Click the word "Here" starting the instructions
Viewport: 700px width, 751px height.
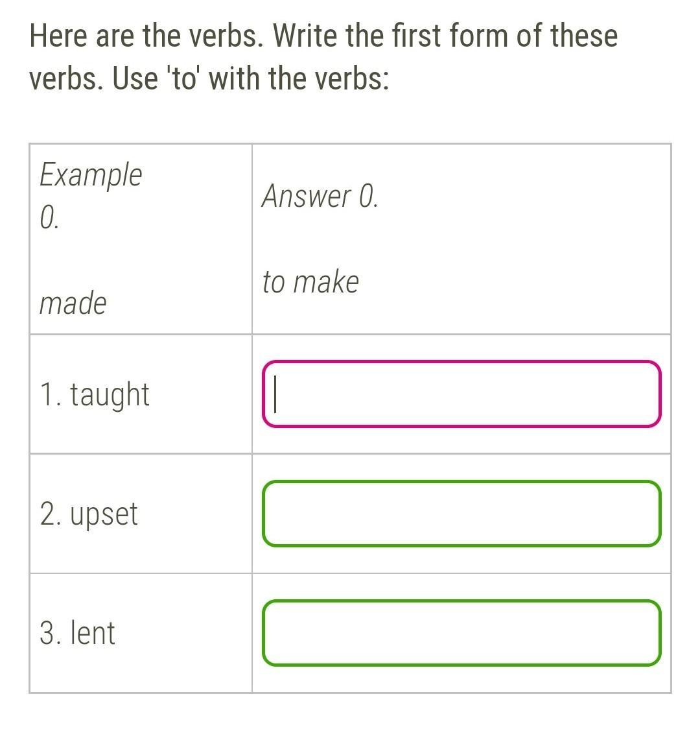pyautogui.click(x=60, y=36)
